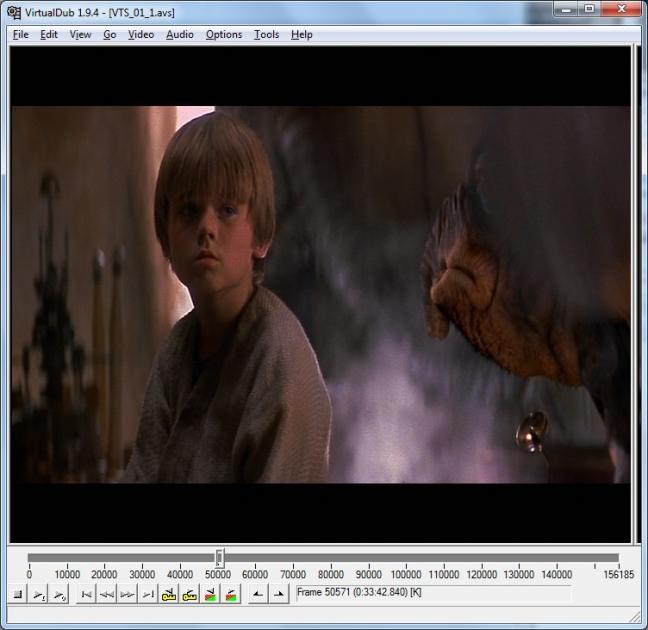The height and width of the screenshot is (630, 648).
Task: Open the Video menu
Action: click(141, 35)
